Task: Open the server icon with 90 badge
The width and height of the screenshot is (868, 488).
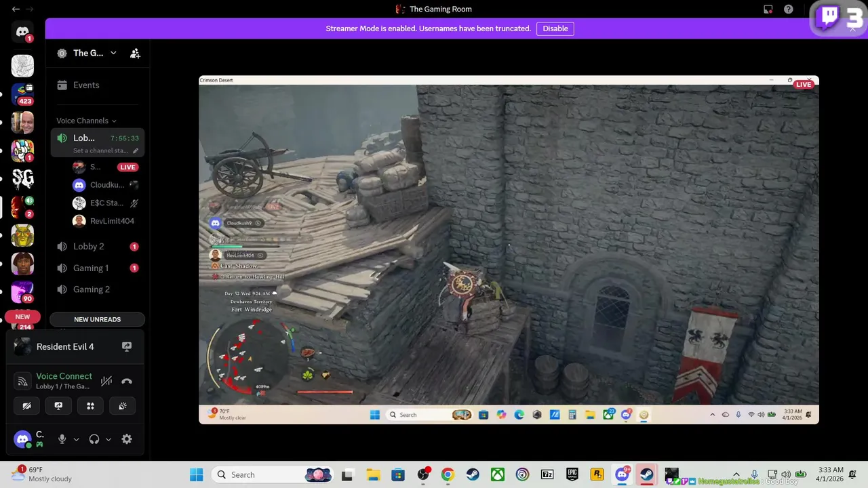Action: pyautogui.click(x=22, y=292)
